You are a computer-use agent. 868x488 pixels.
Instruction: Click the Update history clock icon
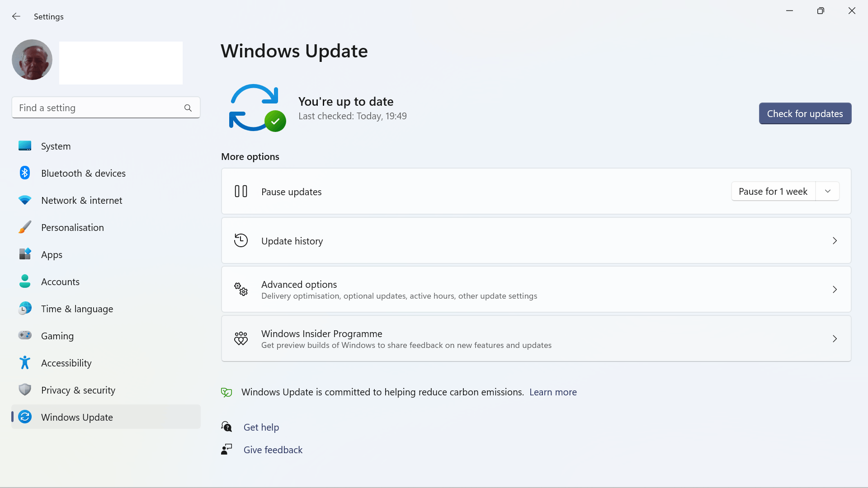[241, 240]
